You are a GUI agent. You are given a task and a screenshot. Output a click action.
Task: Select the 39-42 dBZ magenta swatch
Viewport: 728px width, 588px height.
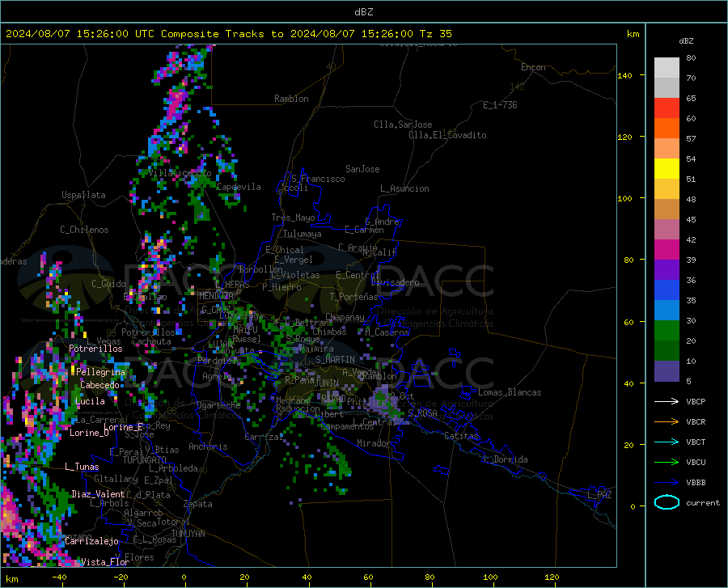point(667,250)
